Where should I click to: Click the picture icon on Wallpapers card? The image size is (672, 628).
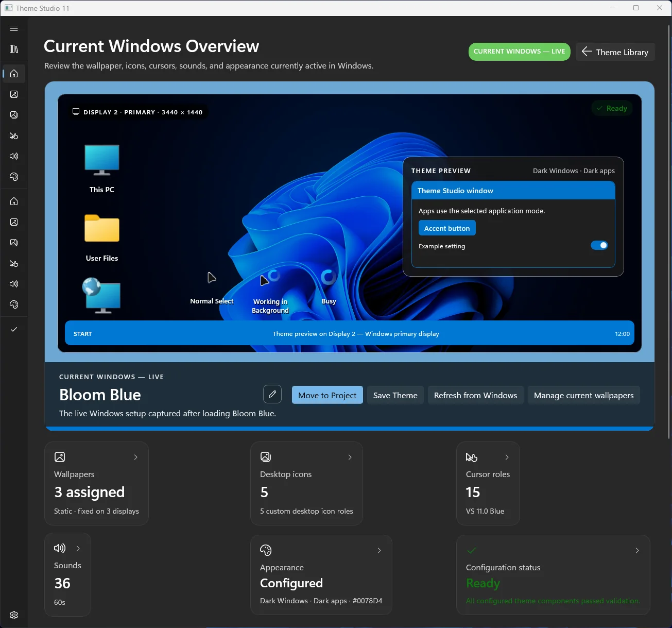pyautogui.click(x=60, y=457)
